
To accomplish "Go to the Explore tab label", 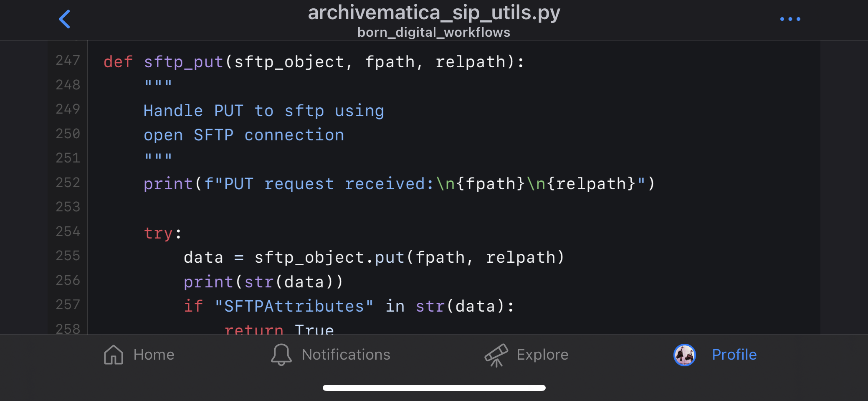I will [x=542, y=355].
